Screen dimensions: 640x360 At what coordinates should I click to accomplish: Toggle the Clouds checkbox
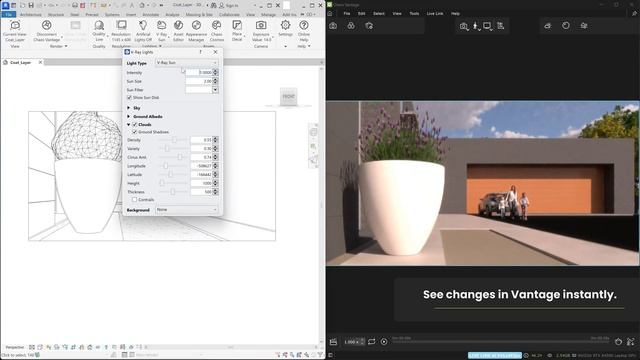click(x=135, y=124)
